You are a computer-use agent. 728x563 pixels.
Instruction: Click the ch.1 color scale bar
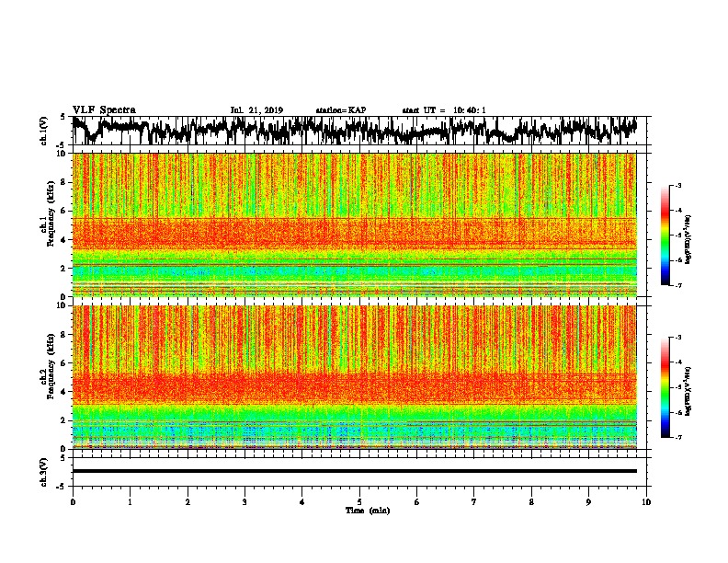pos(665,236)
